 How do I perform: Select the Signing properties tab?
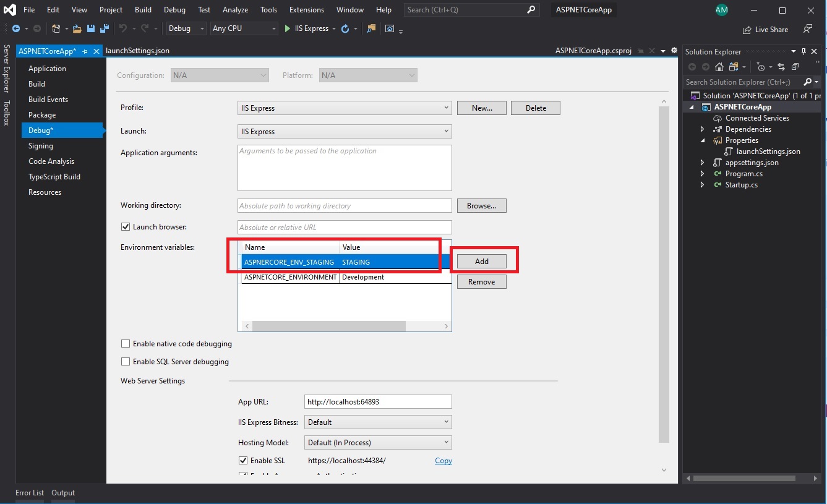pyautogui.click(x=41, y=146)
